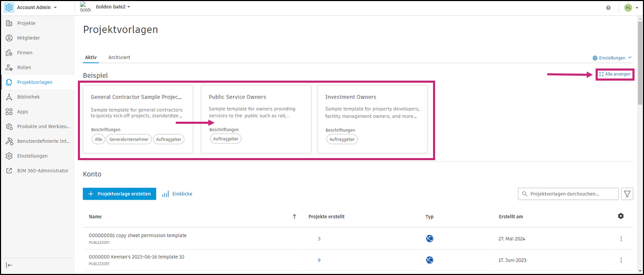This screenshot has width=644, height=275.
Task: Switch to the Archiviert tab
Action: (119, 57)
